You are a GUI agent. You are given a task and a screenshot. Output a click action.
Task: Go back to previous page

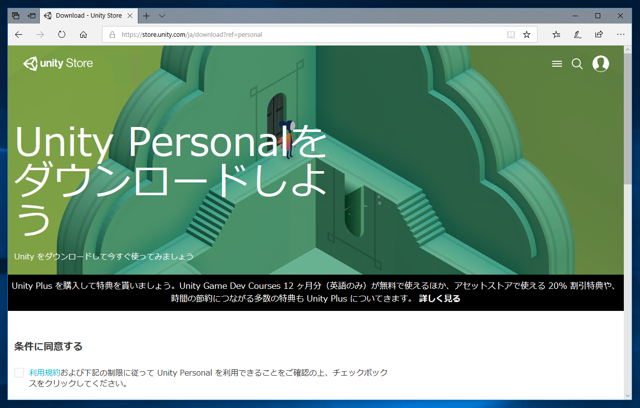19,35
